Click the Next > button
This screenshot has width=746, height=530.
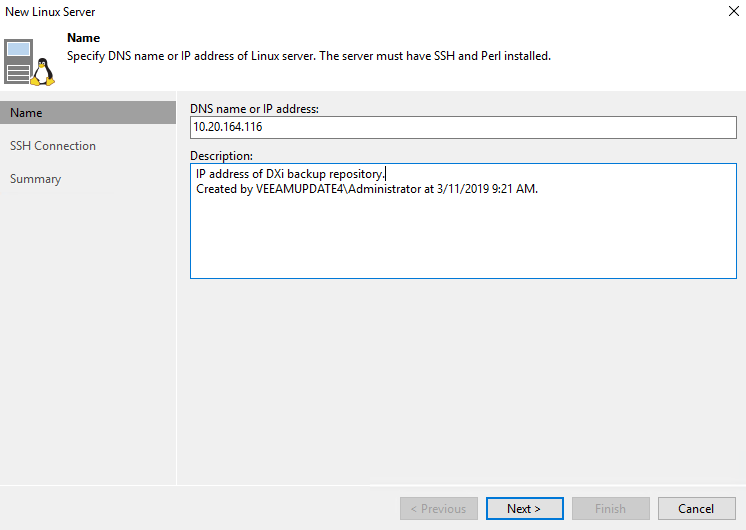524,509
